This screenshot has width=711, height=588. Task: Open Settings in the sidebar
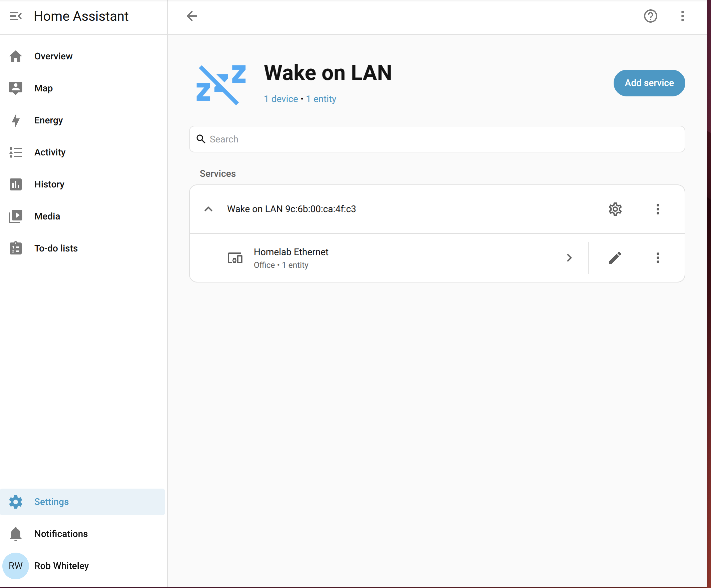[82, 502]
